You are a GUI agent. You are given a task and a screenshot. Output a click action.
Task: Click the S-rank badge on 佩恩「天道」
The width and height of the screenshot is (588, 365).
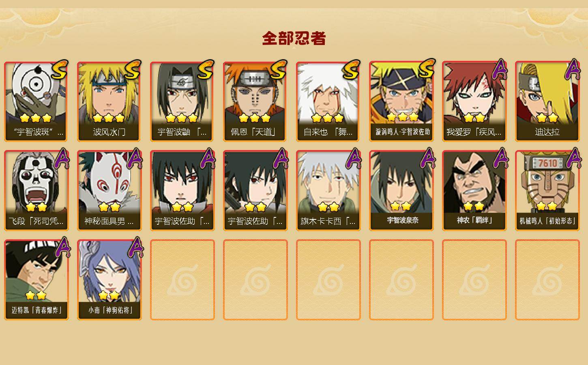279,70
